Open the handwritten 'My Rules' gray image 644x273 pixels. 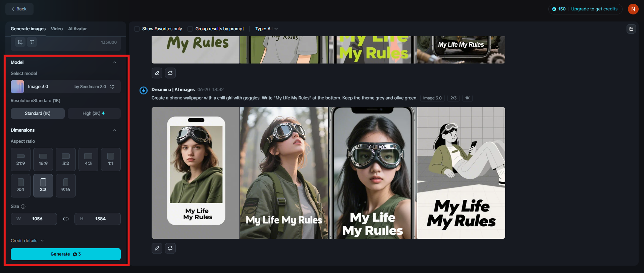coord(196,50)
